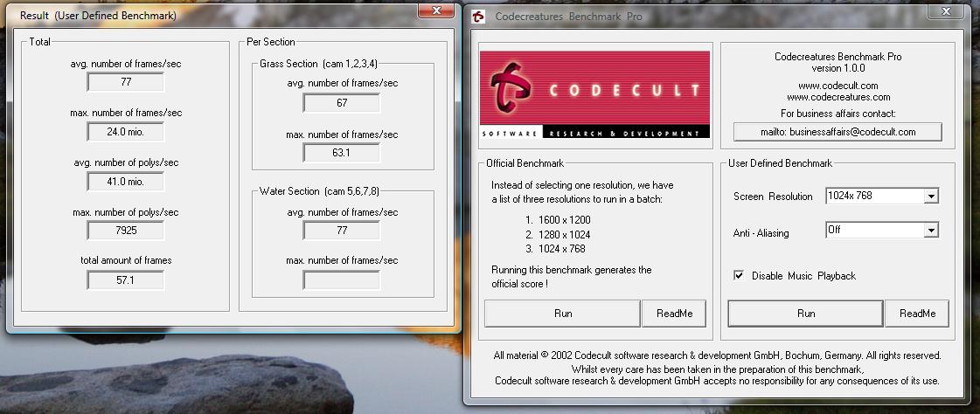Open the Screen Resolution dropdown
980x414 pixels.
931,196
